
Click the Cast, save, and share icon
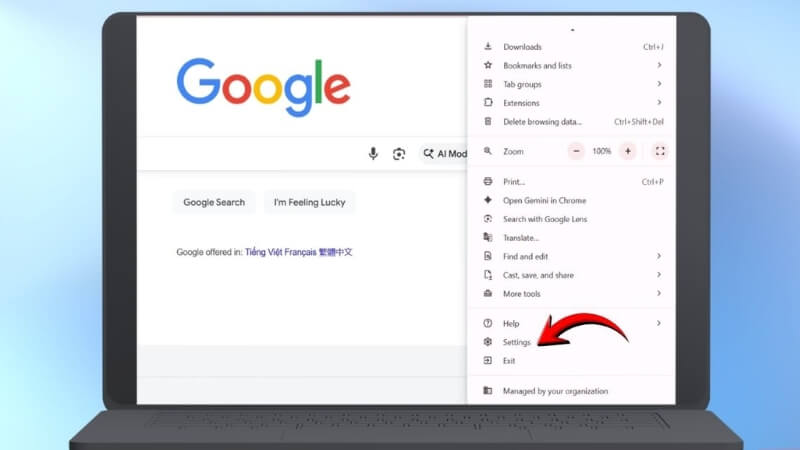(488, 275)
